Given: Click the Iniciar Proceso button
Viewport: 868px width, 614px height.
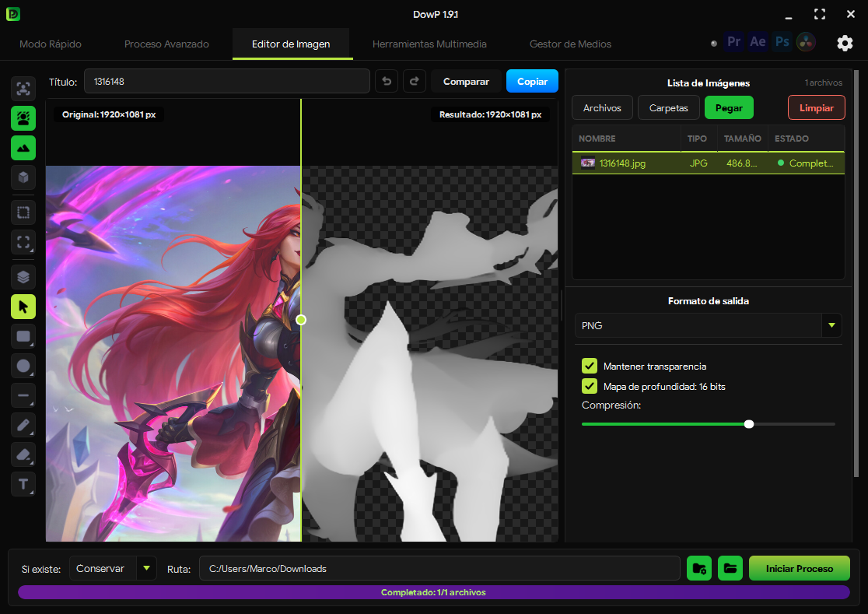Looking at the screenshot, I should coord(800,569).
